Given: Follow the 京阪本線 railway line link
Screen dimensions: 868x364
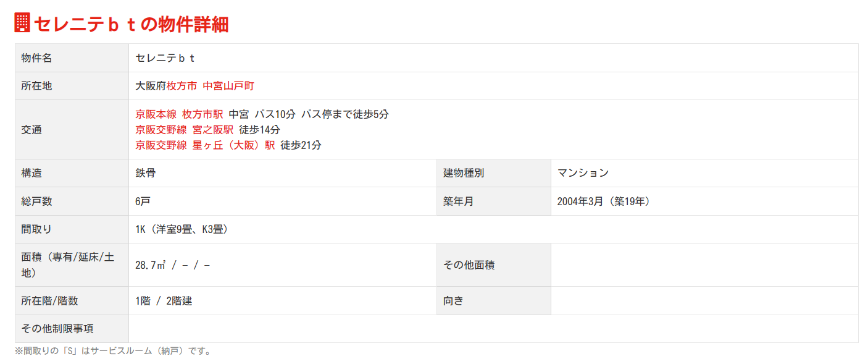Looking at the screenshot, I should click(x=156, y=114).
